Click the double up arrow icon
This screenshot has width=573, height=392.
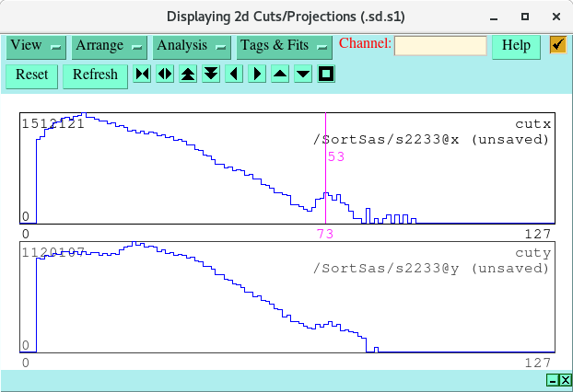click(188, 75)
